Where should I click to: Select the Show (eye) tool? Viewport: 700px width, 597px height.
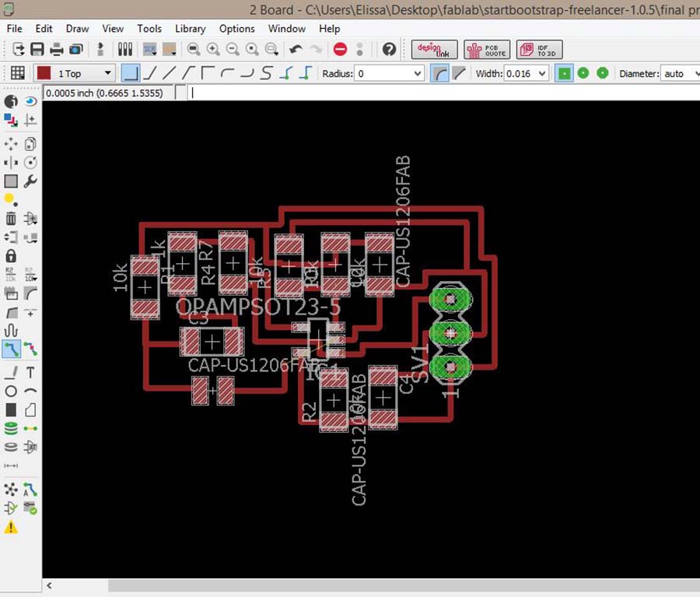(30, 101)
